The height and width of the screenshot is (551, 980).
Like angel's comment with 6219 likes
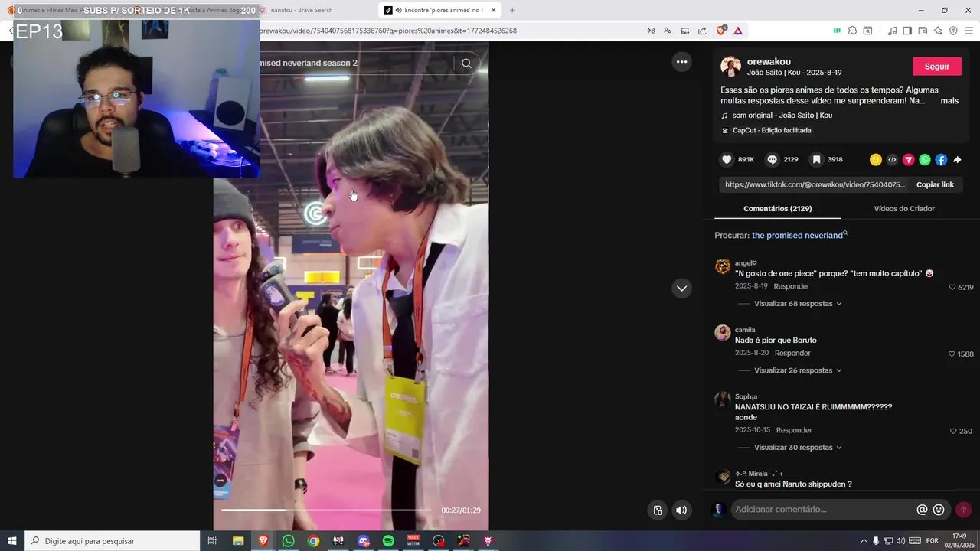tap(952, 288)
